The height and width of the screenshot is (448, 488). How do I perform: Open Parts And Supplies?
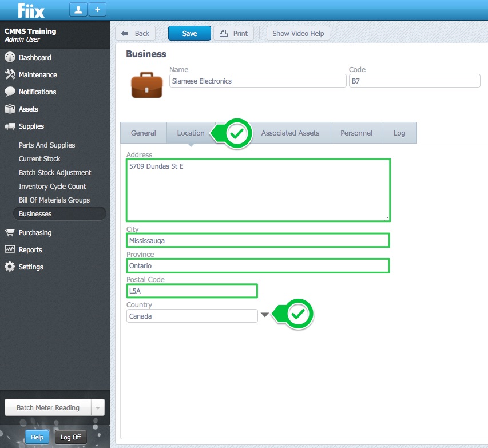47,145
